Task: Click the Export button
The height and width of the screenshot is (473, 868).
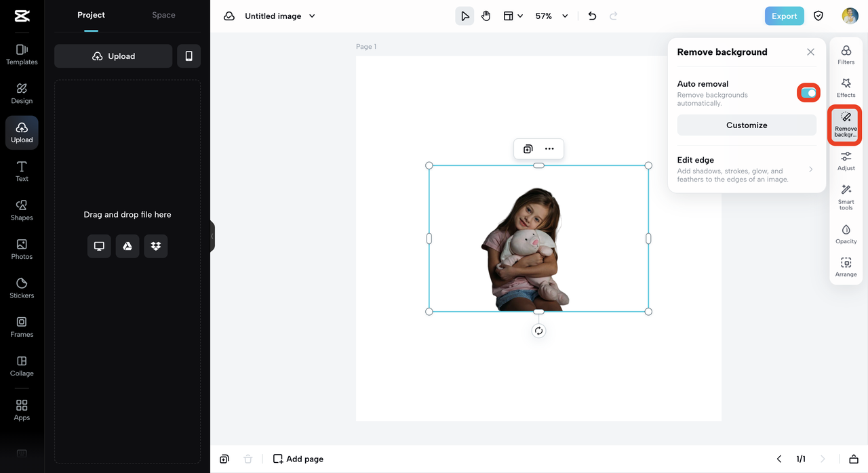Action: pyautogui.click(x=784, y=16)
